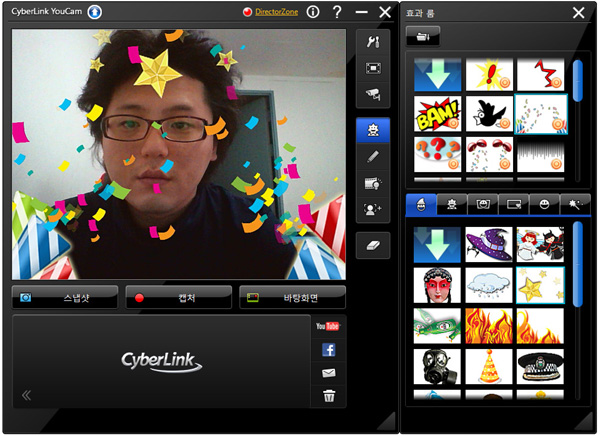Close the 효과 룸 effects panel

click(579, 13)
